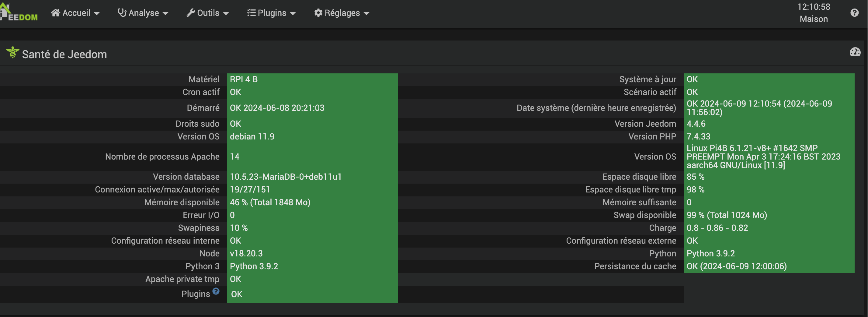Open the Analyse menu label
This screenshot has height=317, width=868.
coord(144,13)
